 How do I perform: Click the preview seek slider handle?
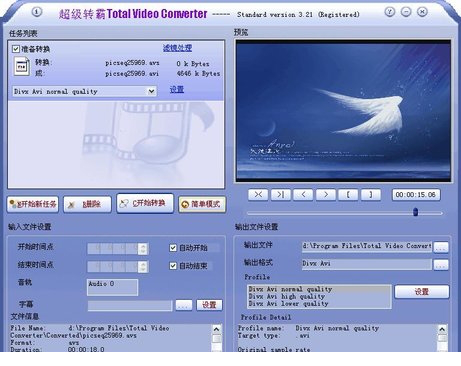point(415,212)
